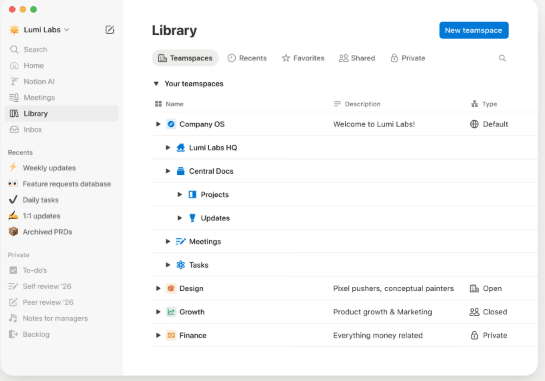Click the checkbox icon beside To-do's

[13, 270]
